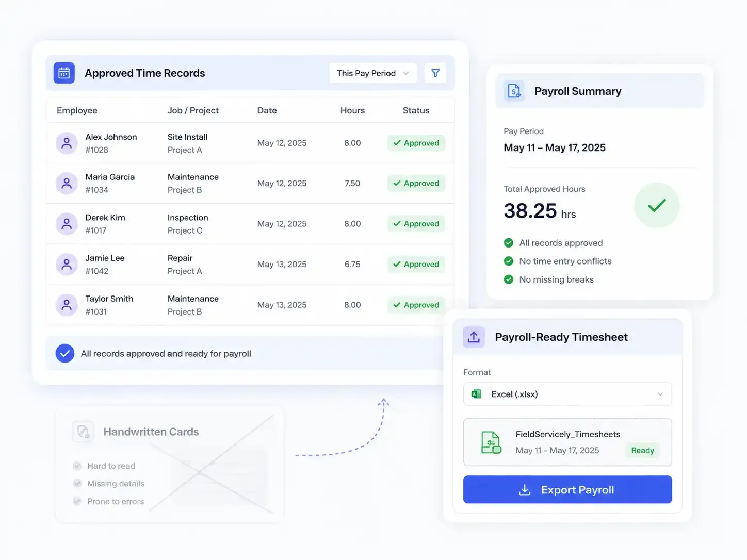Click the check mark beside Missing details

tap(77, 484)
